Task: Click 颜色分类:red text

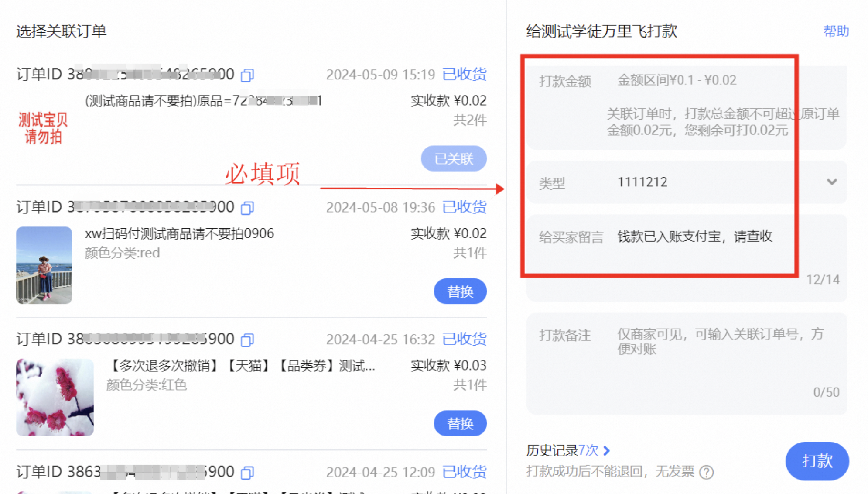Action: coord(122,253)
